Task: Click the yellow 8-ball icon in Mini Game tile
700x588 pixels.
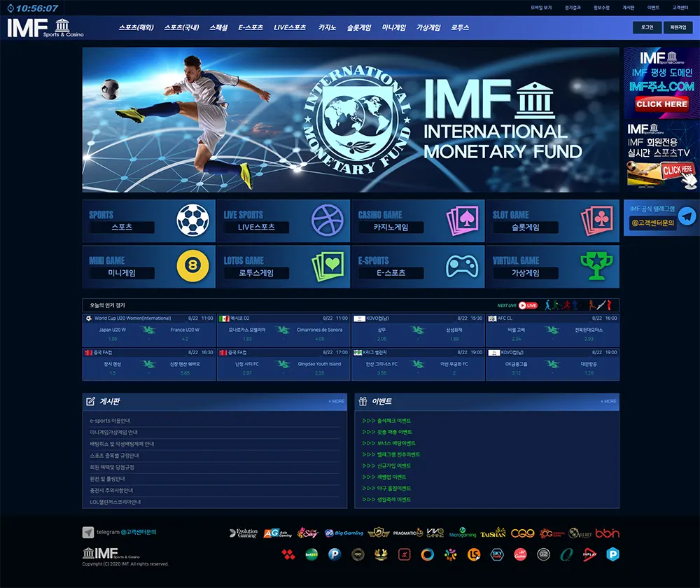Action: coord(192,265)
